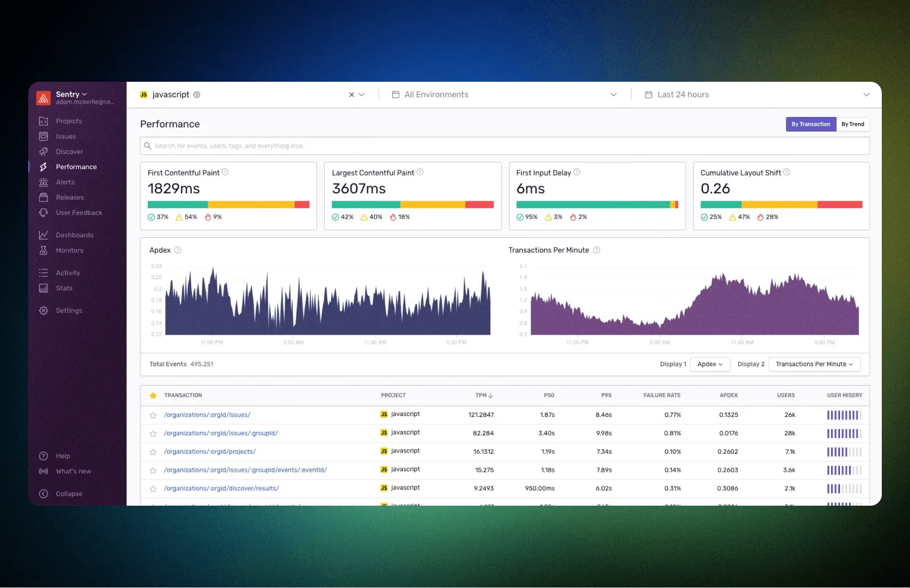Click help icon beside First Contentful Paint
This screenshot has height=588, width=910.
click(x=225, y=173)
